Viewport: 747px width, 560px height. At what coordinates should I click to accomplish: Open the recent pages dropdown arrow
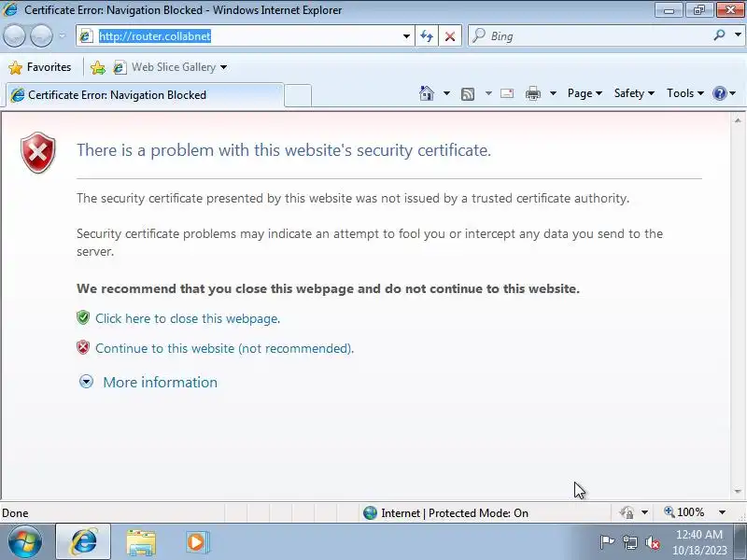[62, 36]
